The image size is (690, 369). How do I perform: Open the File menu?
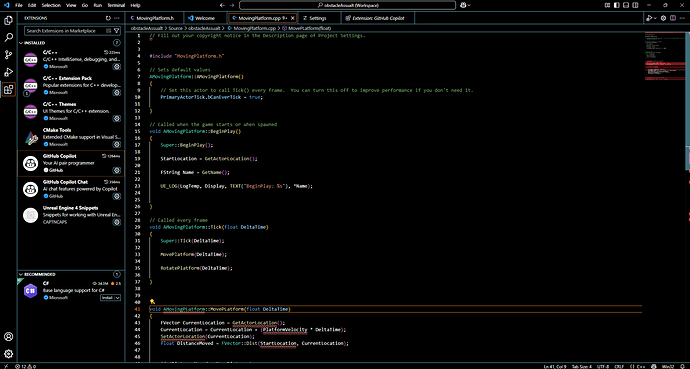click(x=19, y=5)
